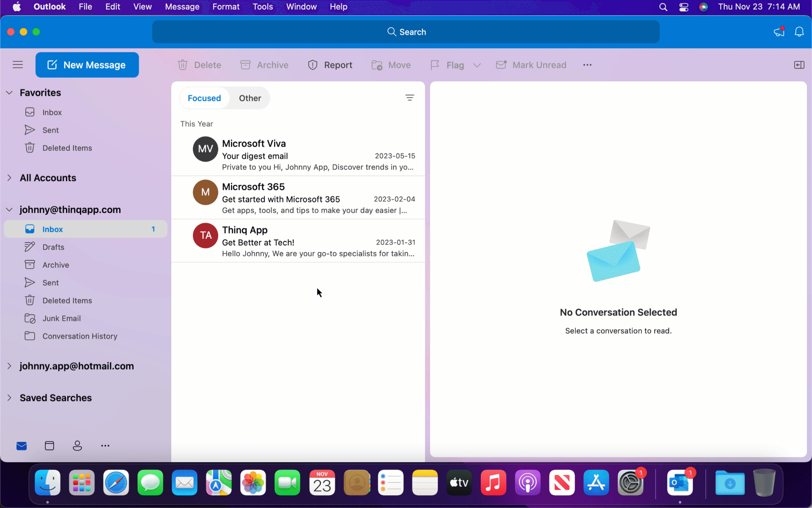Open the Window menu
Viewport: 812px width, 508px height.
point(301,7)
